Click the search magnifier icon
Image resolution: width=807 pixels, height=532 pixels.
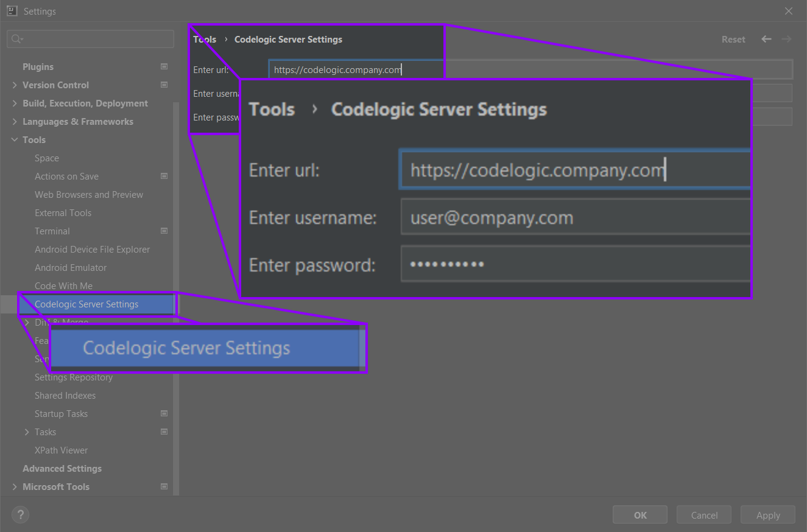click(16, 38)
